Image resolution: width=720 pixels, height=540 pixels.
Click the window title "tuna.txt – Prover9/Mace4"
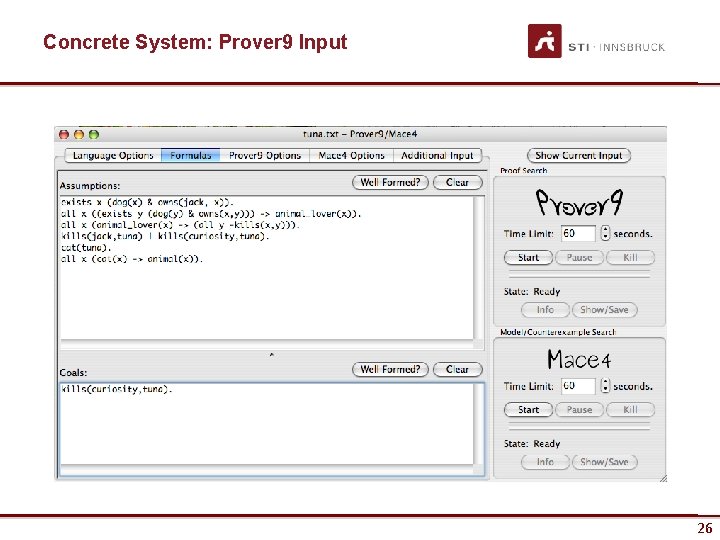[x=360, y=134]
